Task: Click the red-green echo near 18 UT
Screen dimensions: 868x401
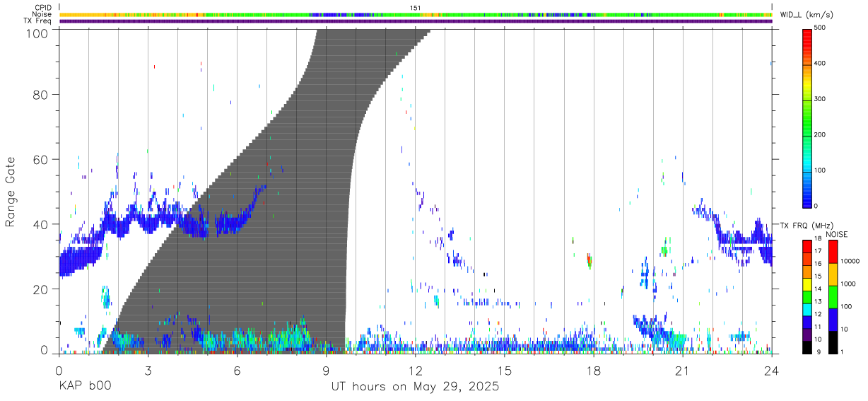Action: (589, 261)
